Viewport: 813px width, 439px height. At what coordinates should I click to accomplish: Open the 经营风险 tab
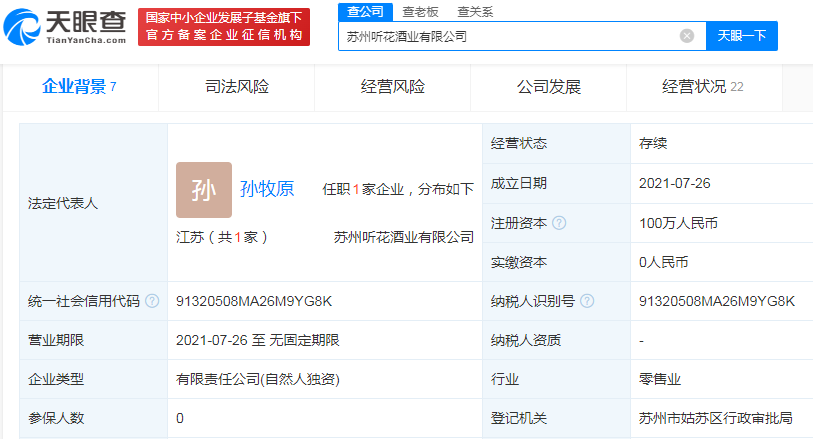[393, 86]
